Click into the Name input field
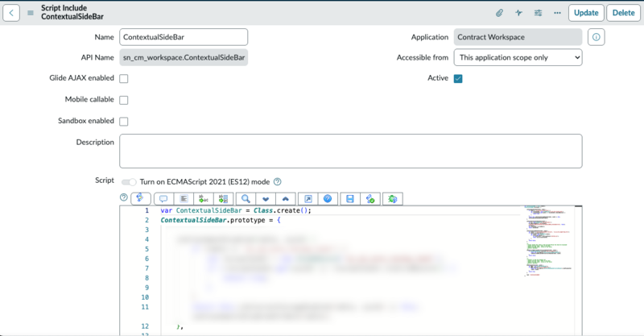Viewport: 644px width, 336px height. point(184,37)
